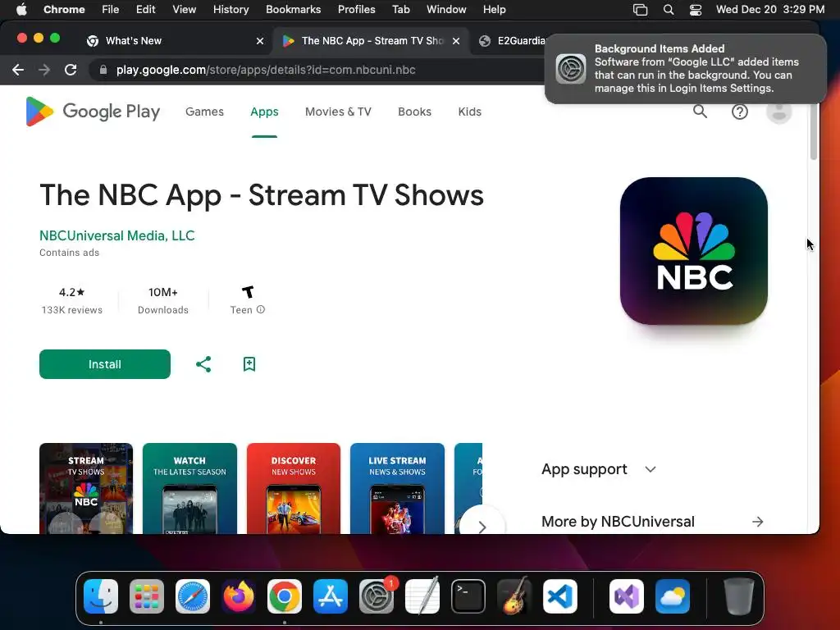Click the NBC app icon image
The width and height of the screenshot is (840, 630).
[x=693, y=251]
